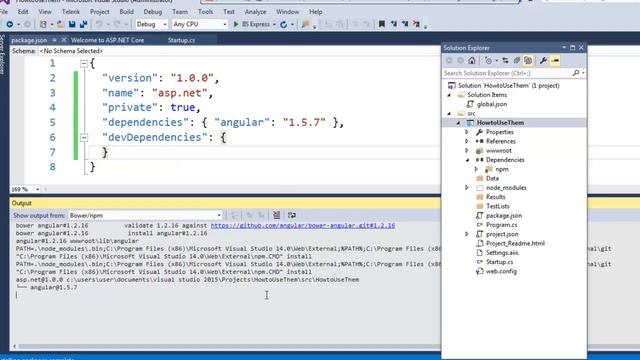The width and height of the screenshot is (640, 360).
Task: Click the Collapse All icon in Solution Explorer
Action: coord(517,61)
